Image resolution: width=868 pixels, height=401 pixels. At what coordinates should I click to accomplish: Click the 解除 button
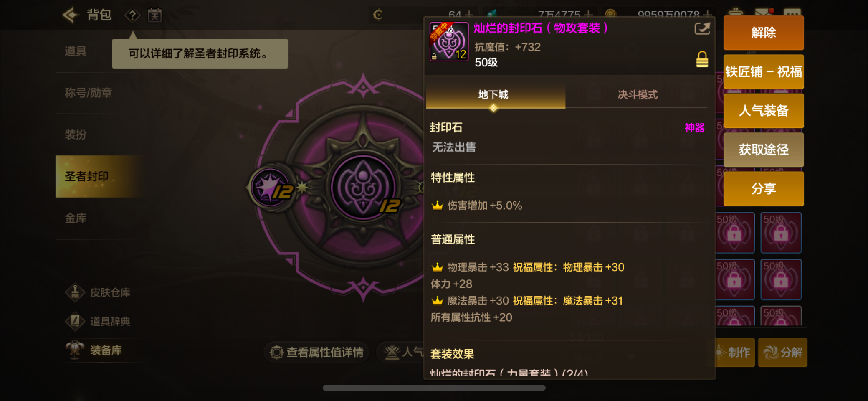click(x=763, y=33)
